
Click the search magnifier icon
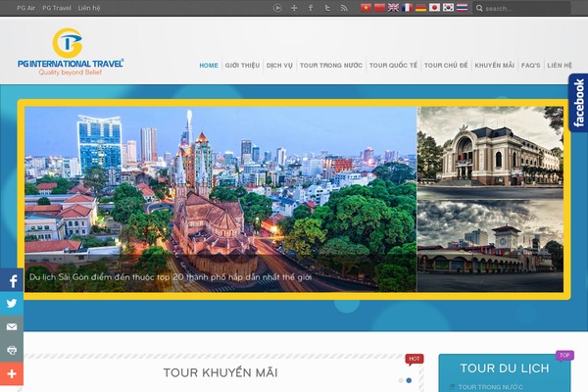(x=479, y=8)
